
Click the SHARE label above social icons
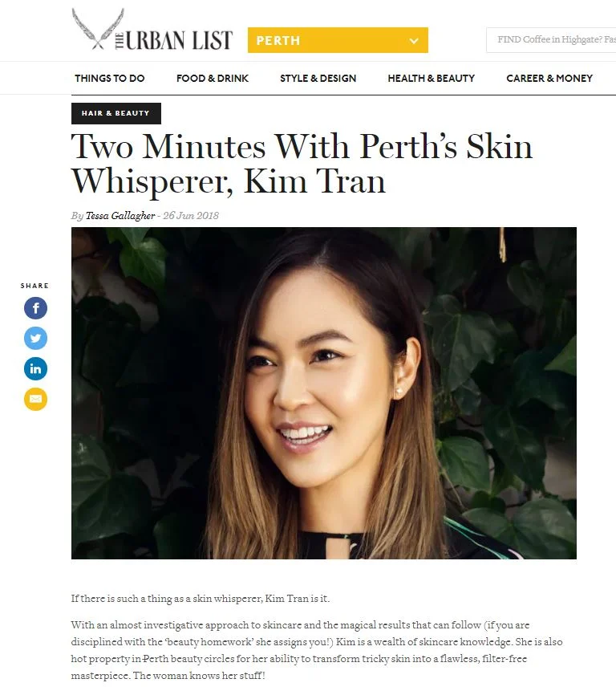(34, 286)
